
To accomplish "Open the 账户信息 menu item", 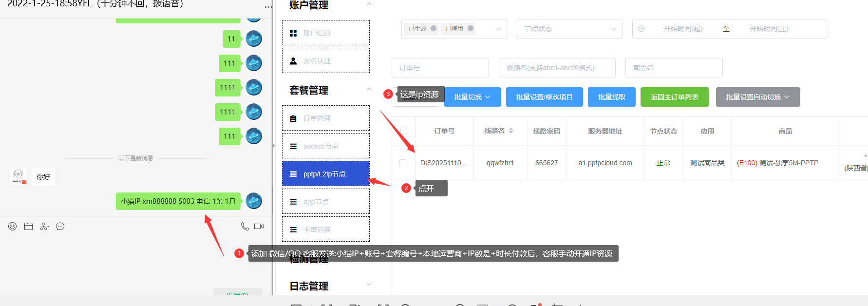I will pyautogui.click(x=326, y=33).
